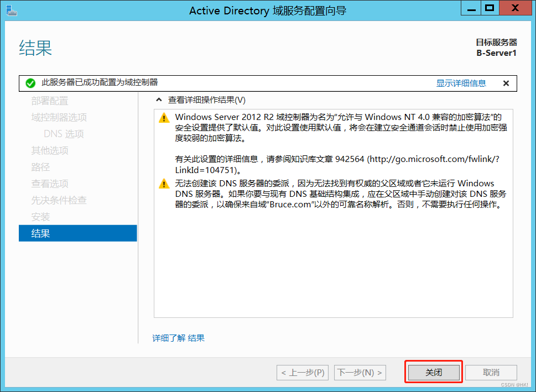Click the maximize window icon
Image resolution: width=536 pixels, height=392 pixels.
[489, 8]
